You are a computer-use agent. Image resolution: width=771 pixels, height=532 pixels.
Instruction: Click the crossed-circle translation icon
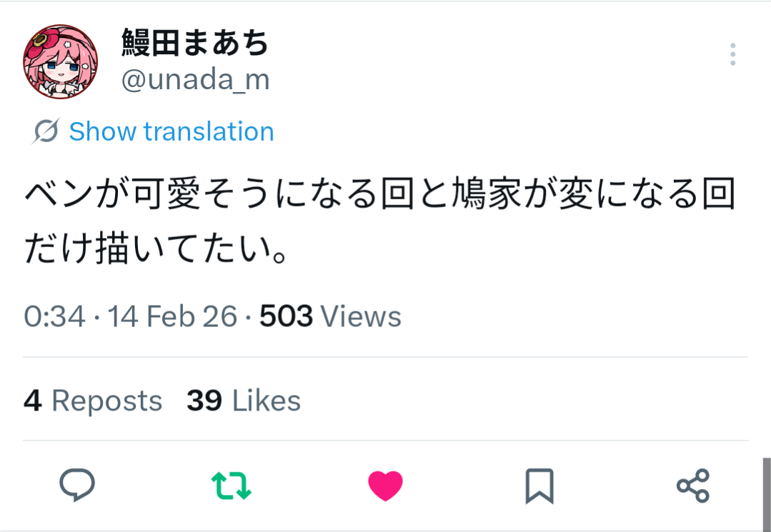46,131
